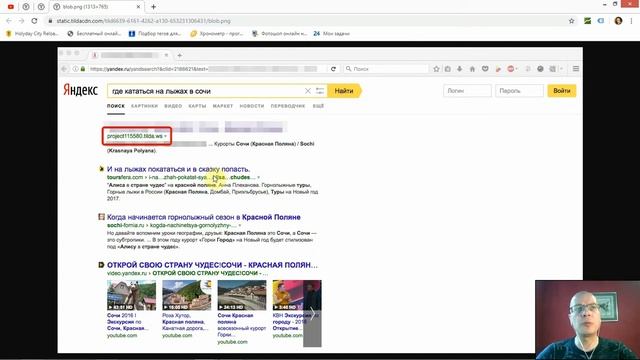Open the Chrome profile avatar
This screenshot has height=360, width=640.
(618, 21)
